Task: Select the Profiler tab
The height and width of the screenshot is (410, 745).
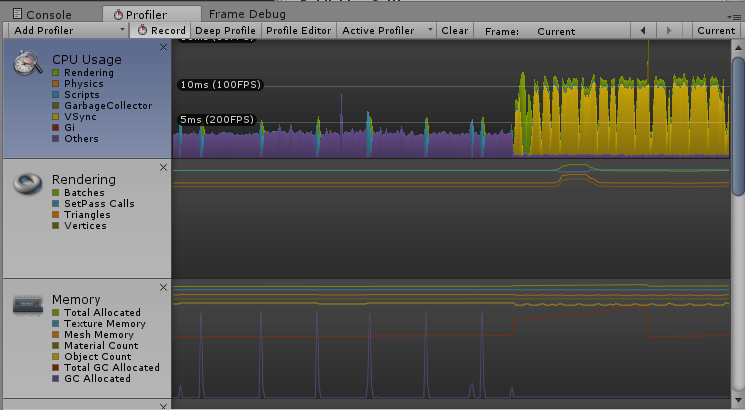Action: click(x=152, y=14)
